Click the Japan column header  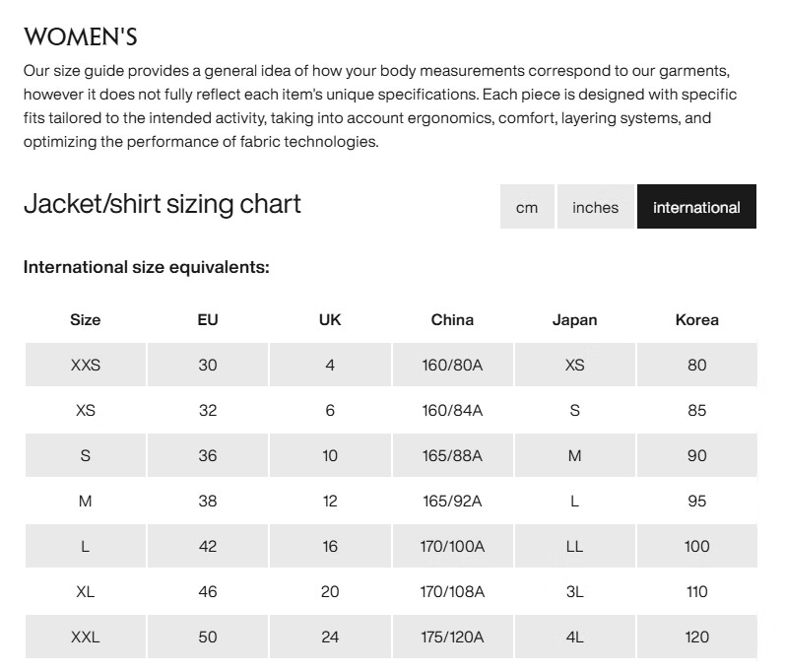[574, 319]
